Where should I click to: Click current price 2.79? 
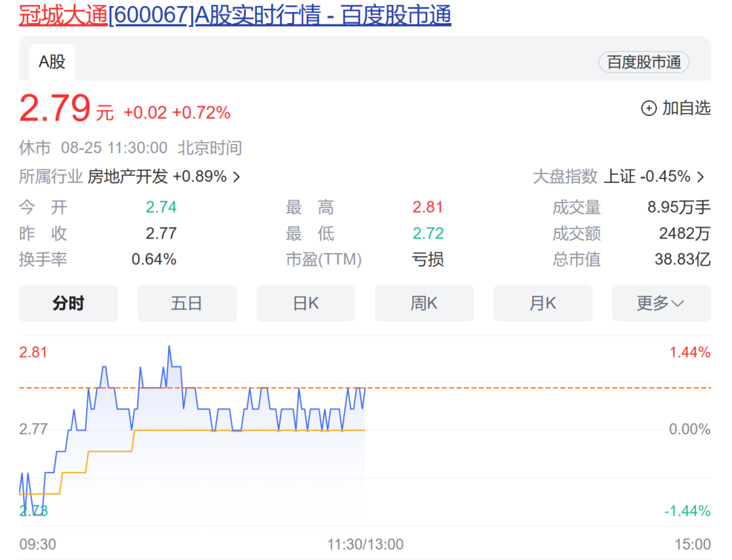[x=55, y=108]
